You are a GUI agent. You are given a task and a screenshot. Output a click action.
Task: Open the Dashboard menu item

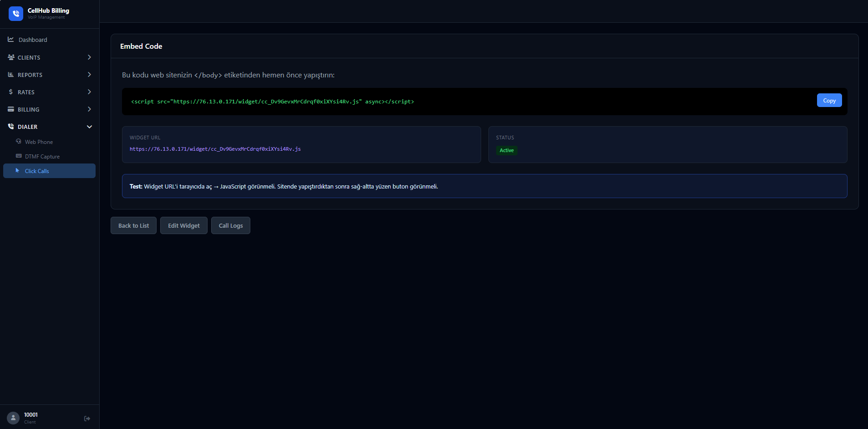50,40
